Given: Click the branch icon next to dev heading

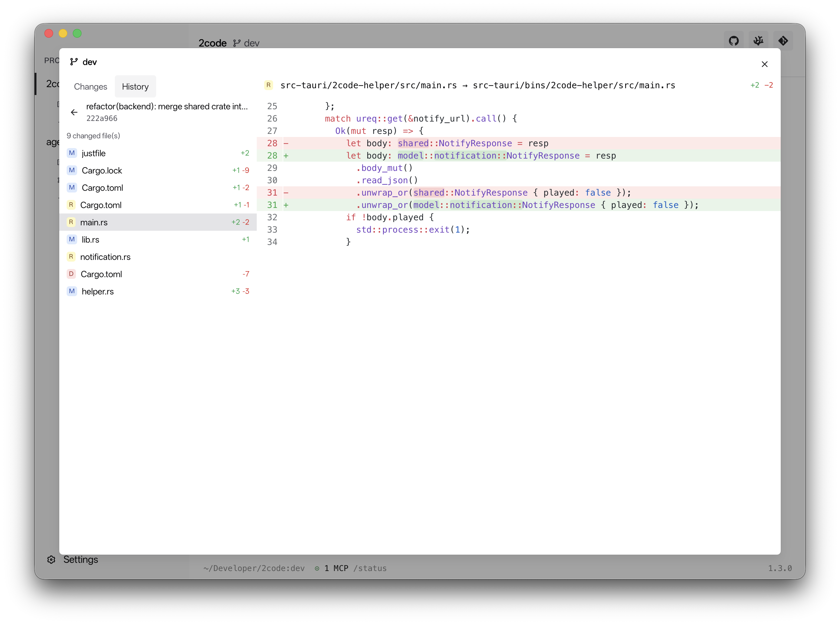Looking at the screenshot, I should [x=73, y=62].
